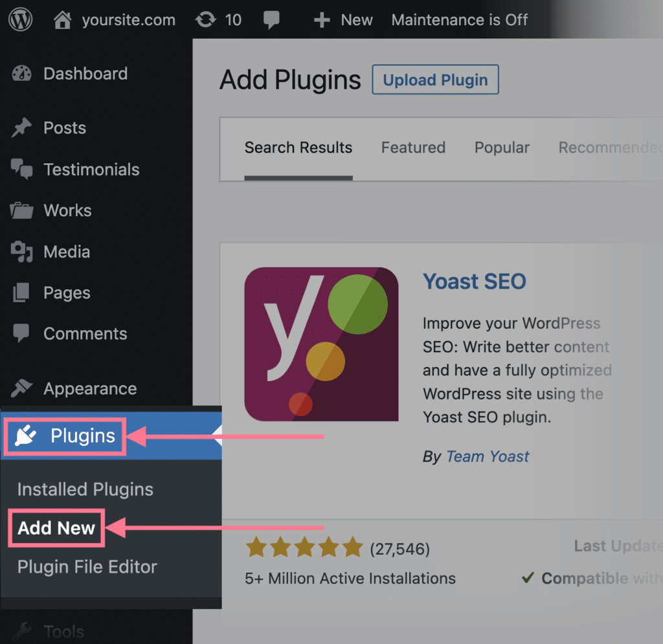This screenshot has height=644, width=663.
Task: Open the Yoast SEO plugin link
Action: [474, 282]
